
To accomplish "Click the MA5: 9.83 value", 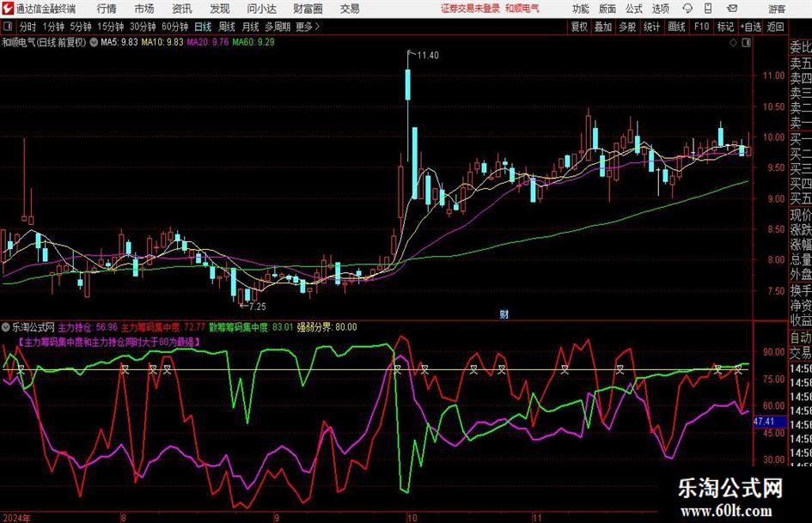I will [119, 42].
